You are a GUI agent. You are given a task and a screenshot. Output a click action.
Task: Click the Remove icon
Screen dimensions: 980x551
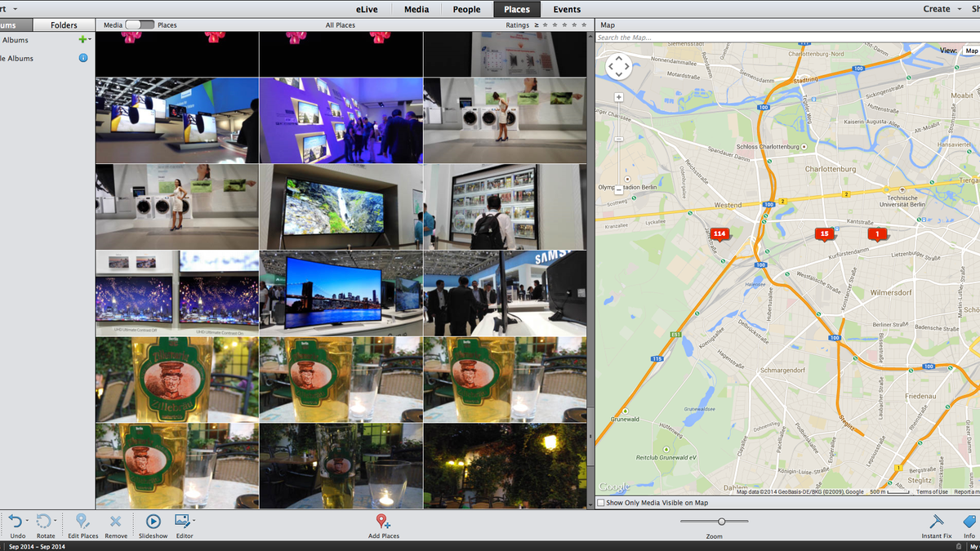click(116, 521)
